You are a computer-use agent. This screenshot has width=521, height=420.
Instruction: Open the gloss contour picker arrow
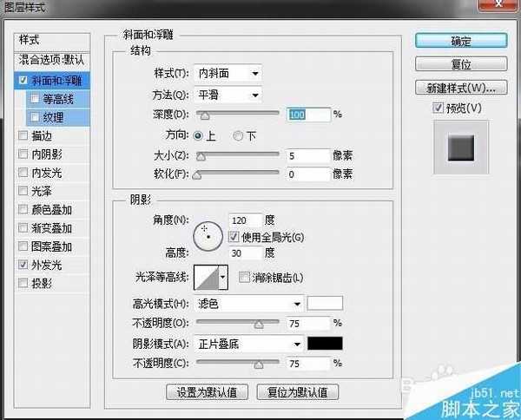pyautogui.click(x=222, y=278)
